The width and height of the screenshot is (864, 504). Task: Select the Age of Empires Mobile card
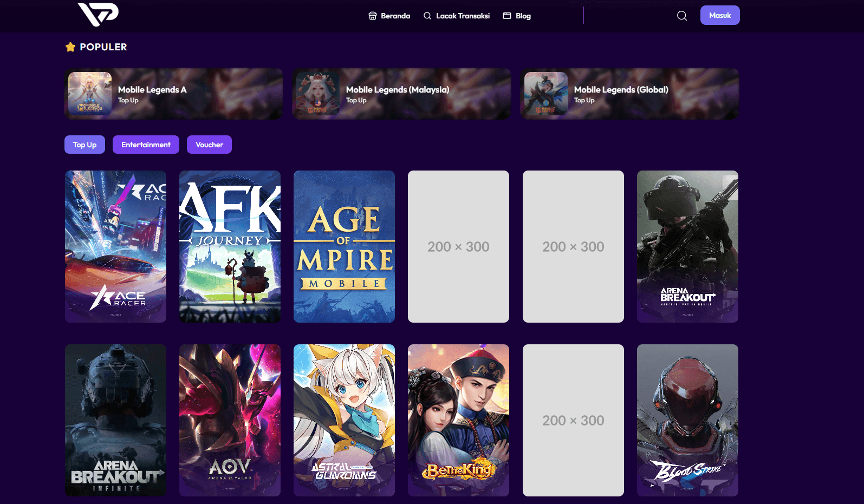pyautogui.click(x=344, y=246)
